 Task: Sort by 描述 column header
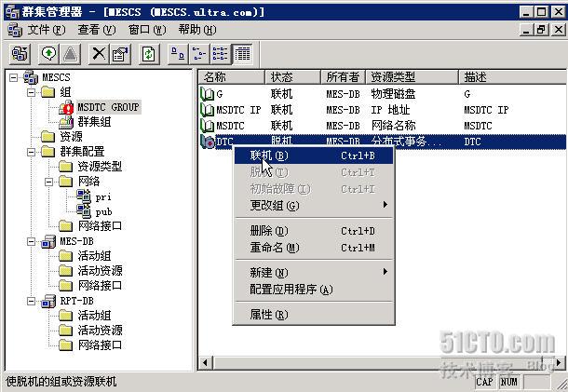pyautogui.click(x=512, y=76)
